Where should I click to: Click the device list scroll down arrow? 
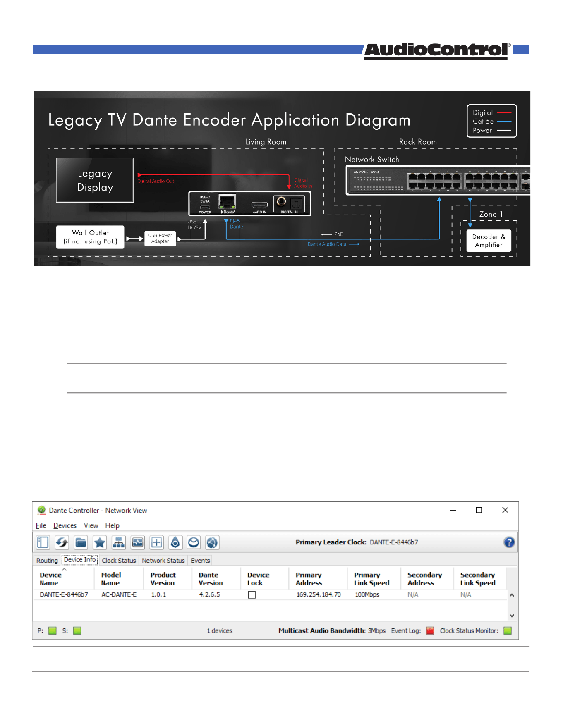[x=512, y=616]
